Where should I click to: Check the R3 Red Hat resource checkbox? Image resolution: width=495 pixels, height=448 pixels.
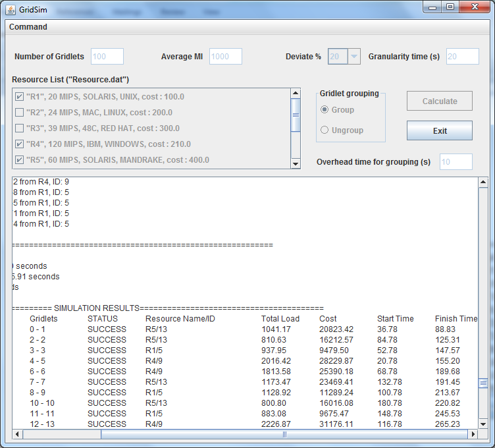click(x=19, y=128)
